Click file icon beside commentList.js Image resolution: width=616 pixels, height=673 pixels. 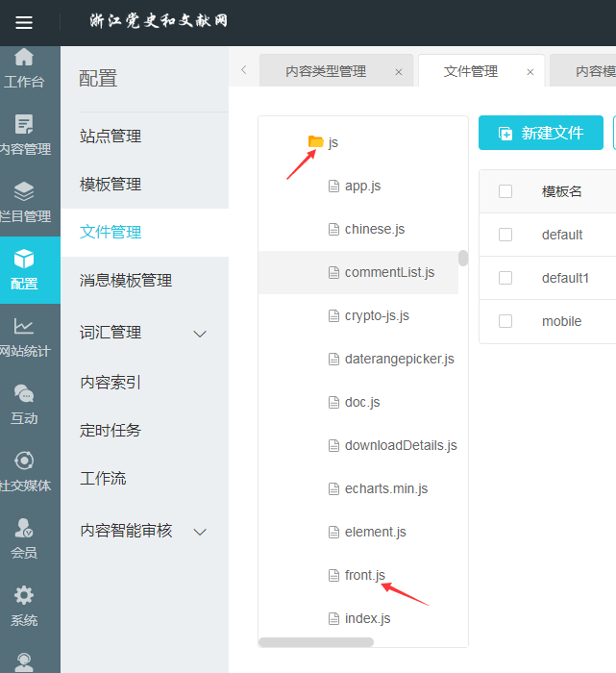click(x=333, y=272)
